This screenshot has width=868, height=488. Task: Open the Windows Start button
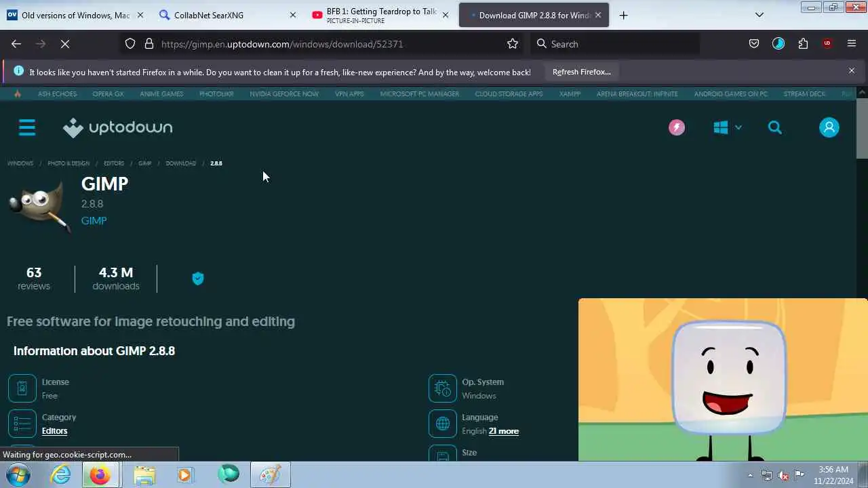tap(18, 475)
